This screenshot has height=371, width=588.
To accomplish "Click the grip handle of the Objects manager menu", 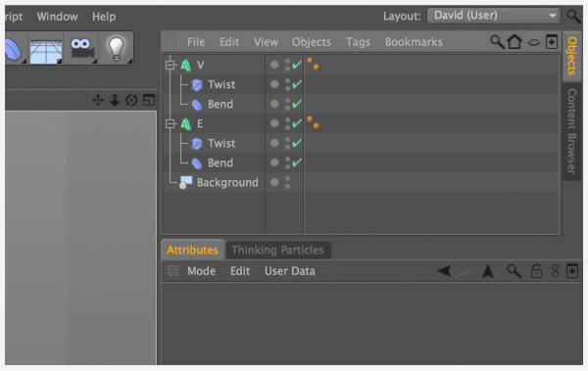I will coord(172,41).
